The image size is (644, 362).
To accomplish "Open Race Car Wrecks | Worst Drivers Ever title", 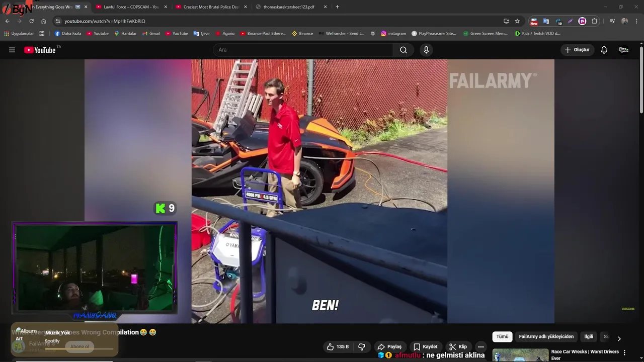I will (585, 355).
